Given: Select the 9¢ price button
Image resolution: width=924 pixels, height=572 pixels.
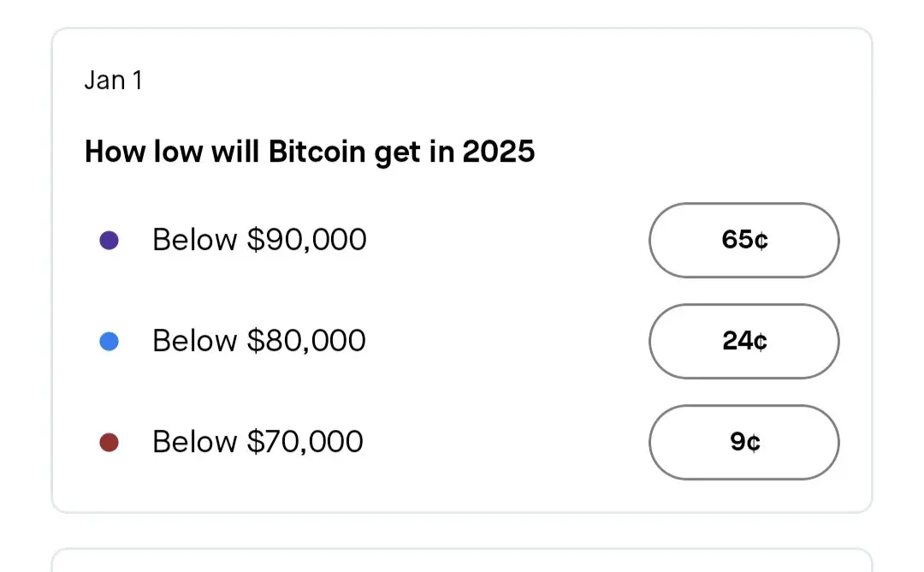Looking at the screenshot, I should tap(743, 443).
